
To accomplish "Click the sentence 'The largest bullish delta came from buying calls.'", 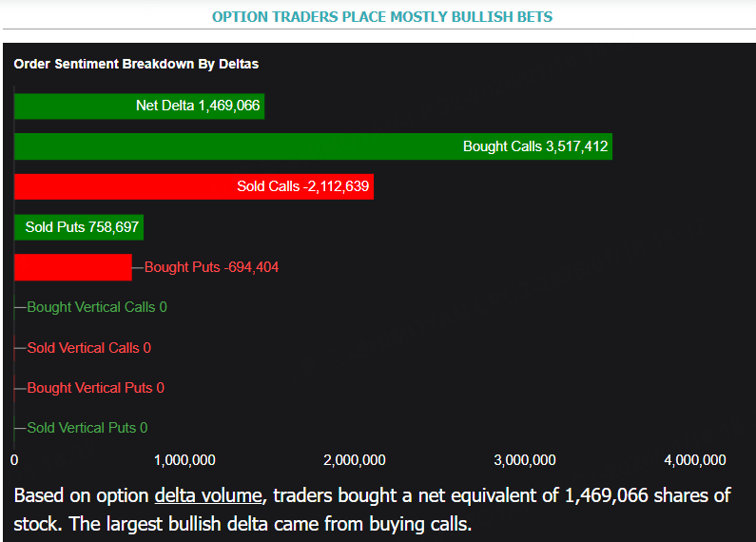I will click(x=270, y=524).
